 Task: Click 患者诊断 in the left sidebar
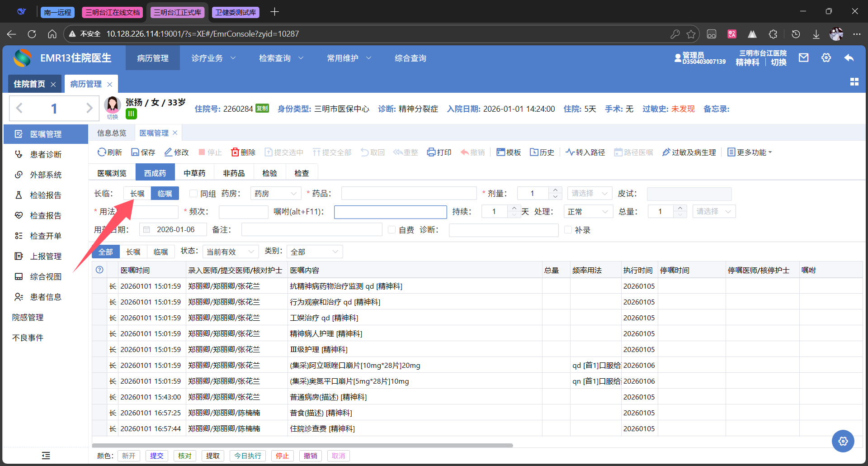pyautogui.click(x=46, y=155)
